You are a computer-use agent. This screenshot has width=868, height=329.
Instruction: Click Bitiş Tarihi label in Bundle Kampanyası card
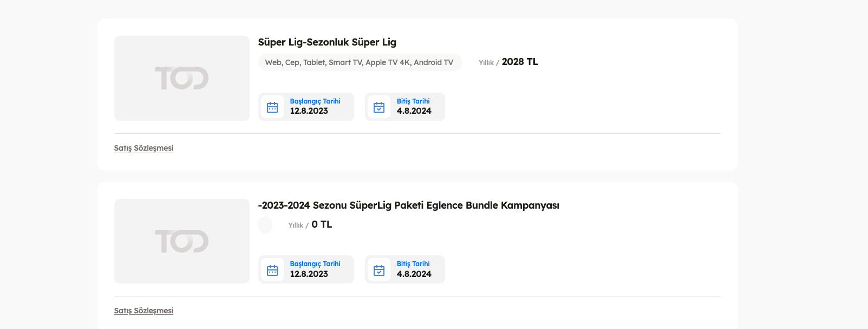click(413, 264)
